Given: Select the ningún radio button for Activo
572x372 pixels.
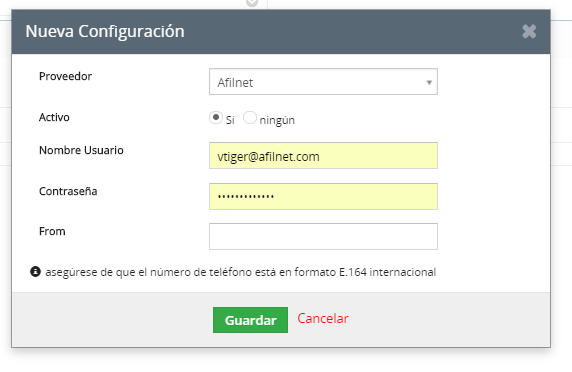Looking at the screenshot, I should click(250, 118).
